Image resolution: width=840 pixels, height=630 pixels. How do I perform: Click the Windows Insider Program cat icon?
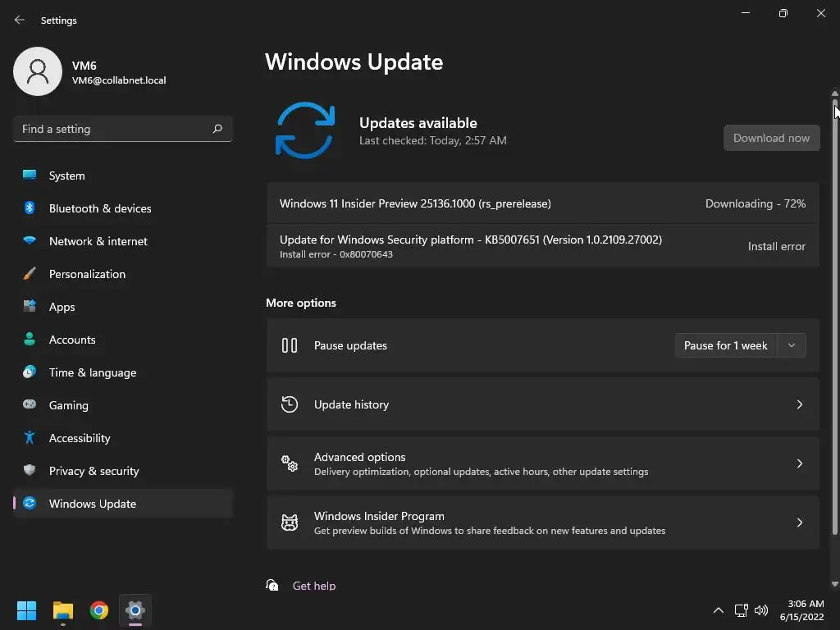[290, 523]
